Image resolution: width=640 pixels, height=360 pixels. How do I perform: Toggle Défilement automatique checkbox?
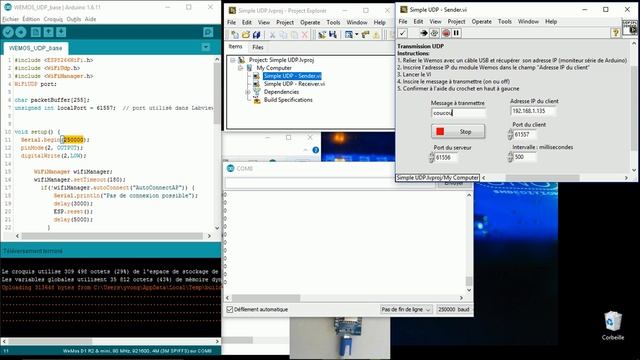pyautogui.click(x=230, y=310)
